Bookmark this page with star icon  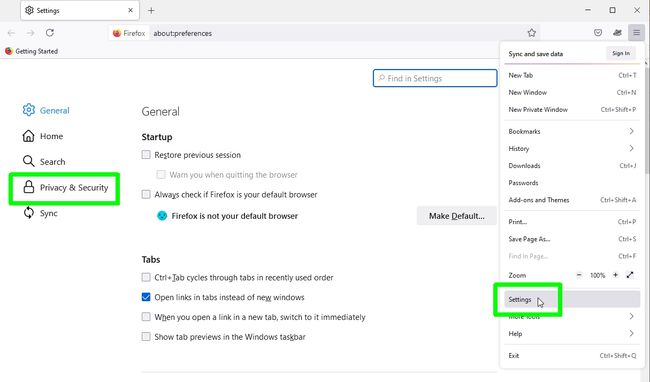pyautogui.click(x=531, y=33)
